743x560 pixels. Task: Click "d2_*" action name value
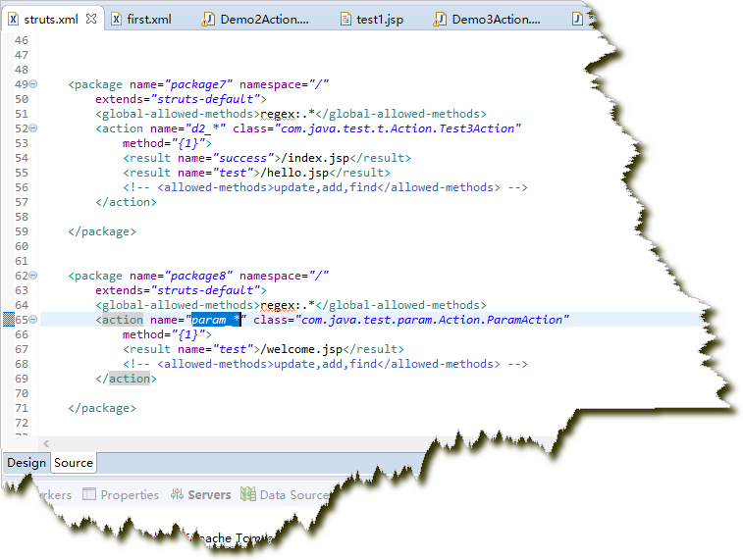[205, 128]
